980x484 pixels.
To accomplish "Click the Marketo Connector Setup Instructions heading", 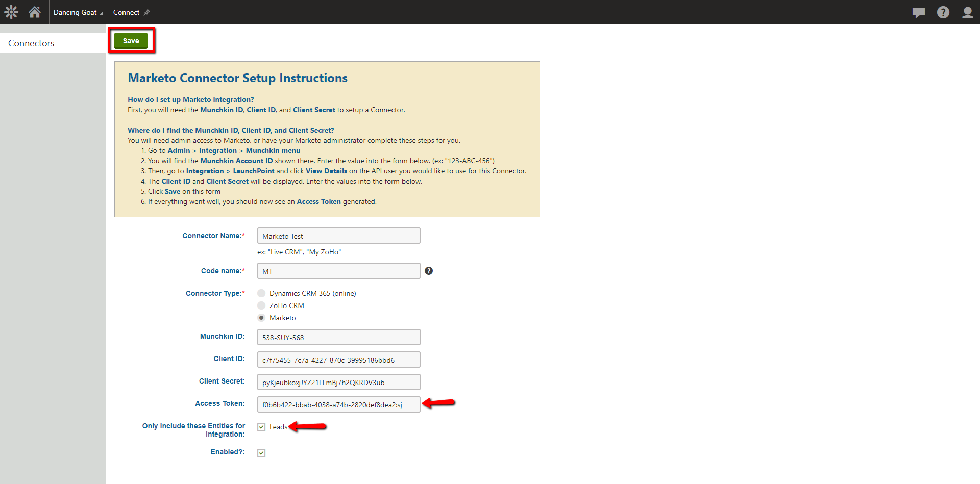I will (237, 78).
